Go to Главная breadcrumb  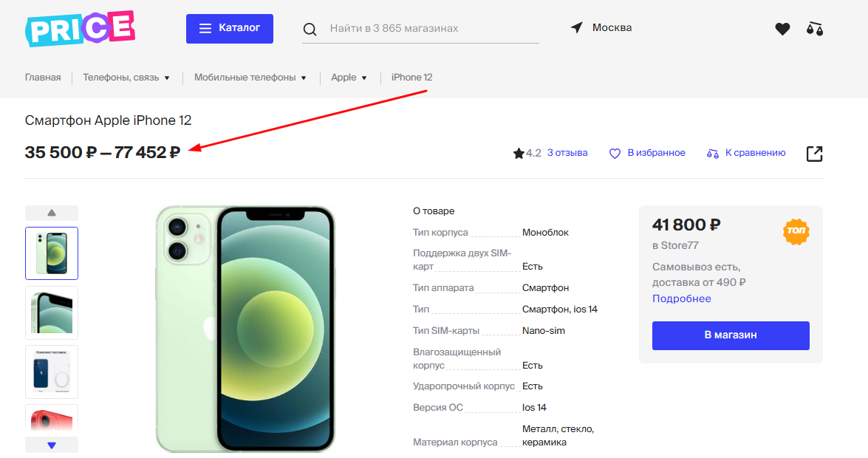43,78
